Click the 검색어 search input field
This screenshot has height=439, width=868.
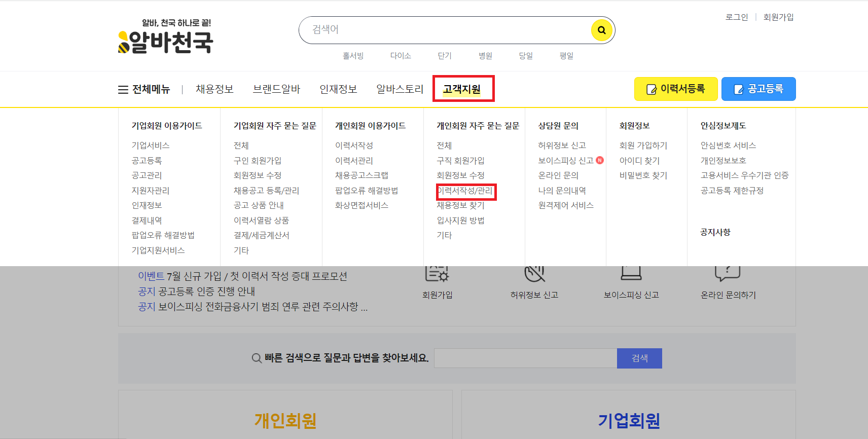[x=446, y=30]
